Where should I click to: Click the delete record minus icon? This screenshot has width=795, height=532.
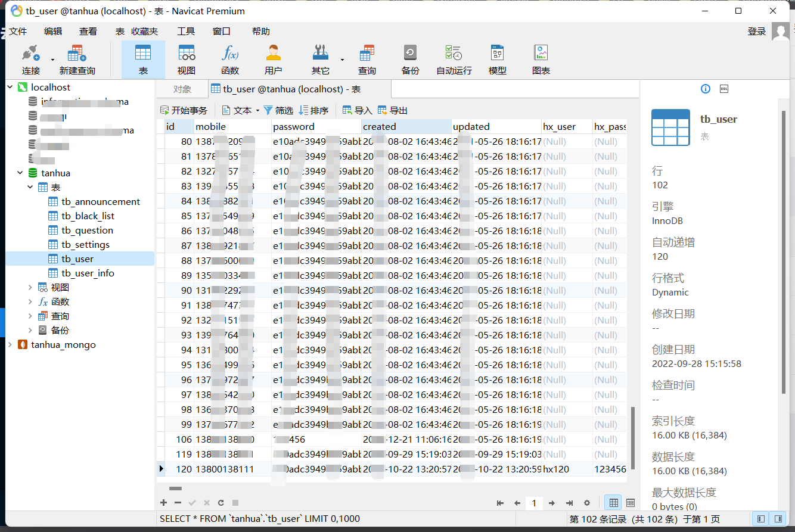click(x=178, y=503)
